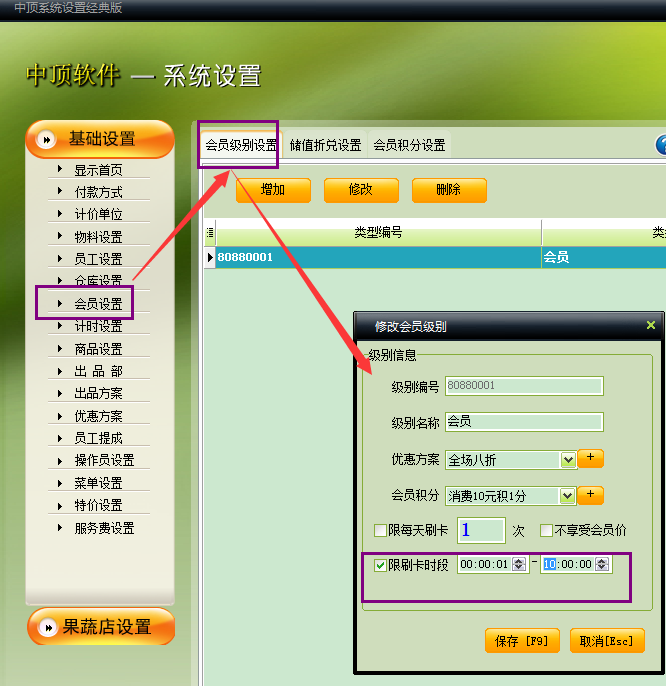
Task: Open 服务费设置 in sidebar
Action: click(104, 528)
